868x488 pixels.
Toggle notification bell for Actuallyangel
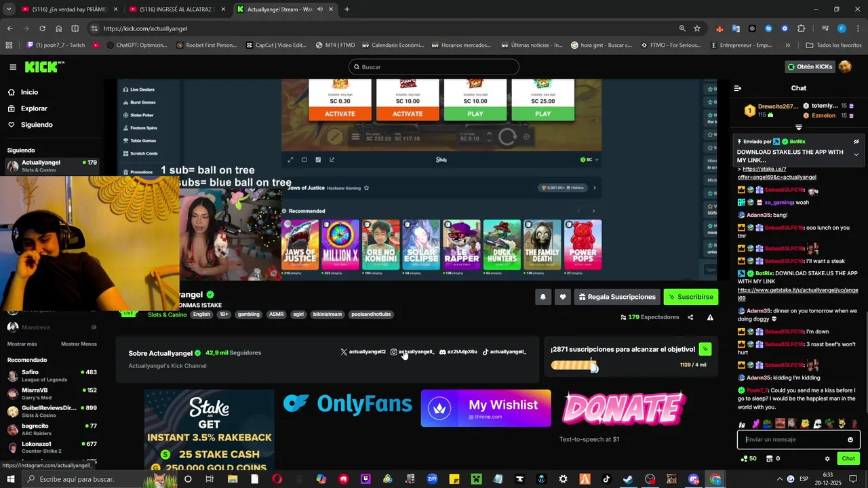click(542, 297)
